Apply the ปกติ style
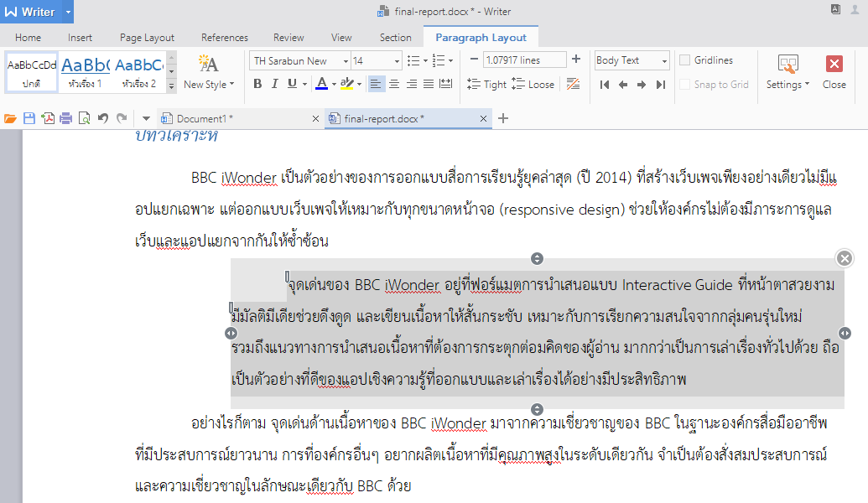 pyautogui.click(x=32, y=72)
